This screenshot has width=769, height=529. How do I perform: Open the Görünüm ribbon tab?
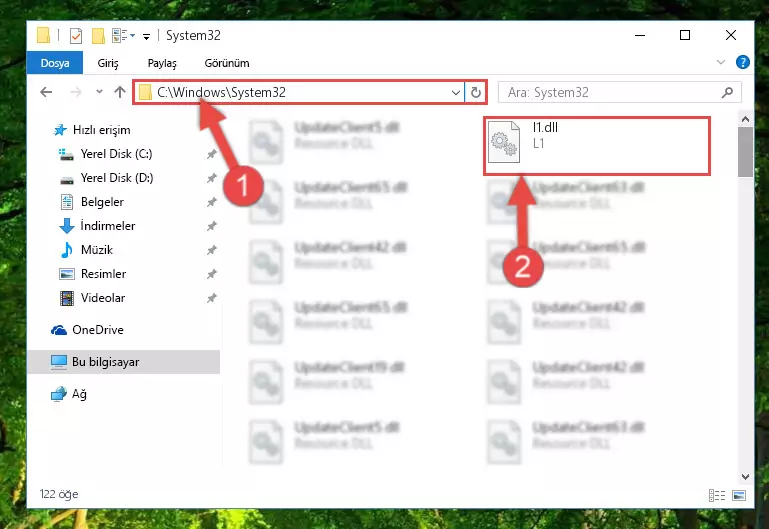(x=227, y=63)
